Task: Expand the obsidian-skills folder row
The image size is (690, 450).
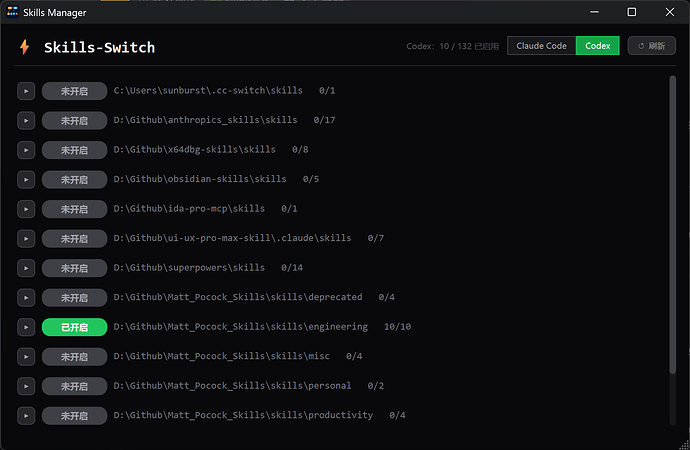Action: [26, 179]
